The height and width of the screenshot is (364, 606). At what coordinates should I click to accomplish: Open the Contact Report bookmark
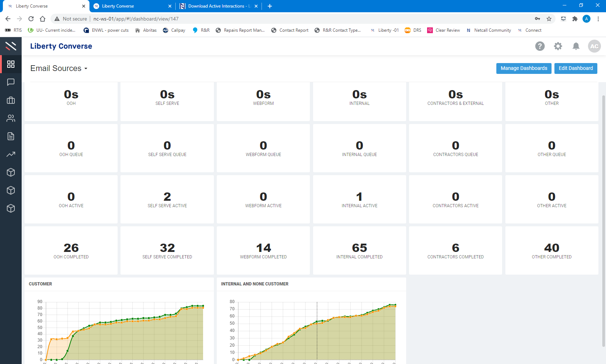pyautogui.click(x=290, y=30)
